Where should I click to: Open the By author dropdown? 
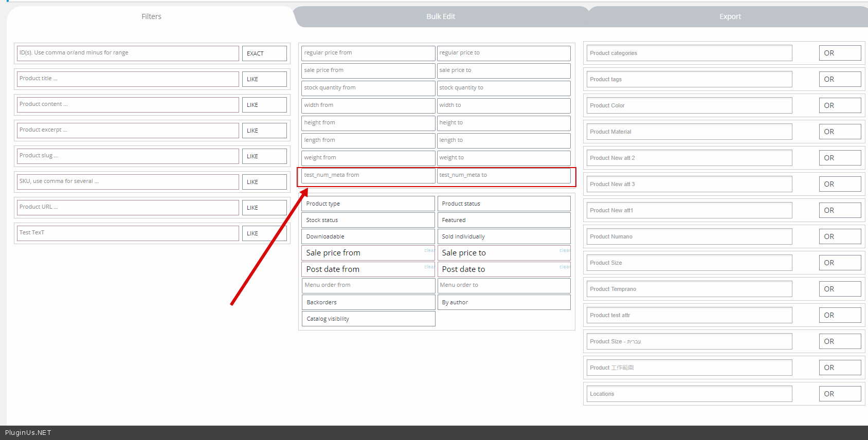pos(503,302)
